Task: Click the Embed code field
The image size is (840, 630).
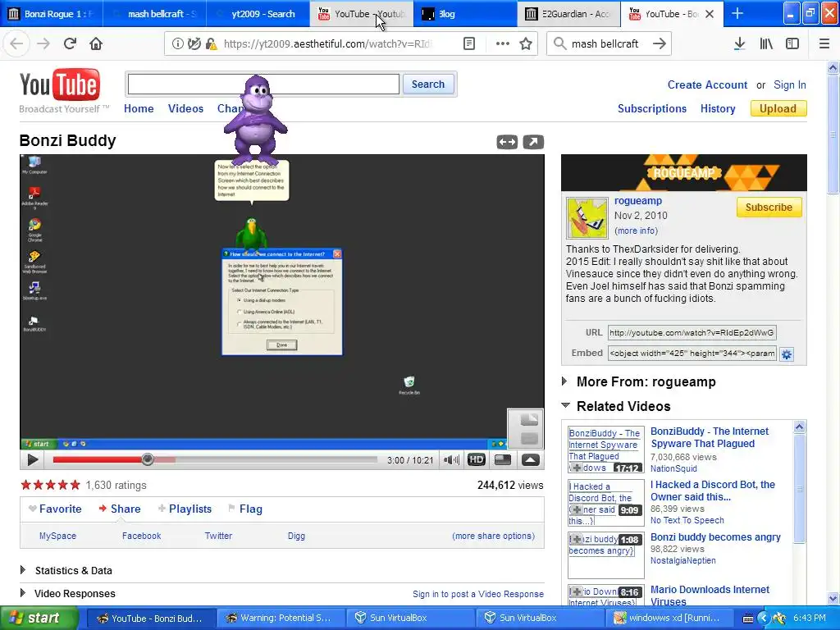Action: [x=692, y=354]
